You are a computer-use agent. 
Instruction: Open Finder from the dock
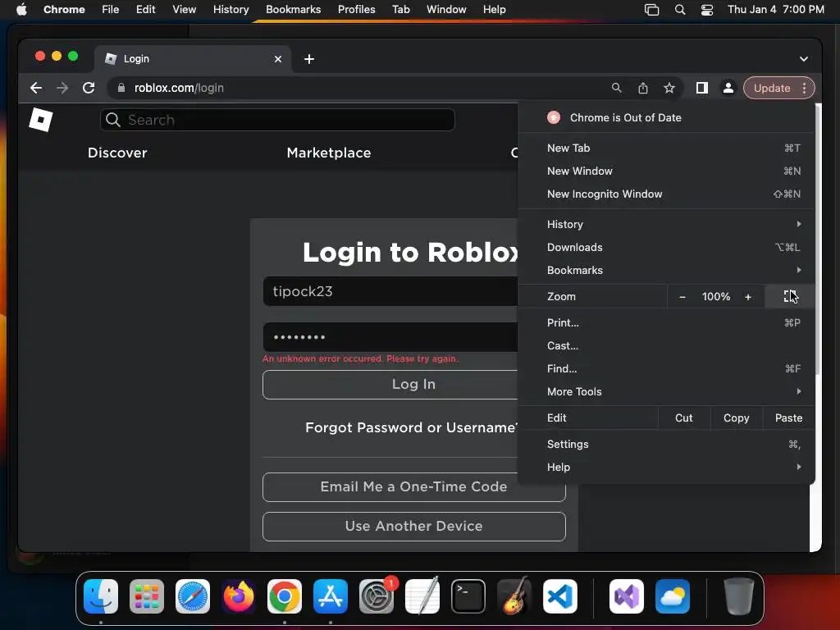[101, 596]
